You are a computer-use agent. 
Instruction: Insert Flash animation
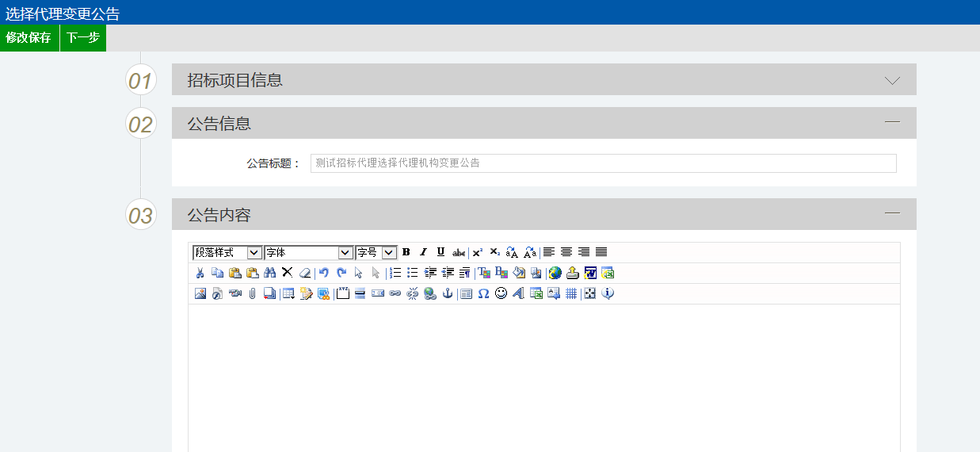[217, 293]
